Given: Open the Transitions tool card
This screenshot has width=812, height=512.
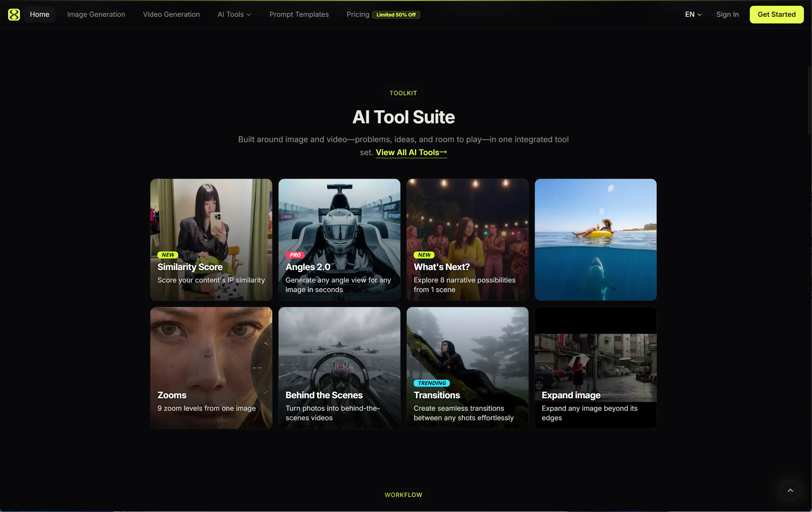Looking at the screenshot, I should coord(467,368).
